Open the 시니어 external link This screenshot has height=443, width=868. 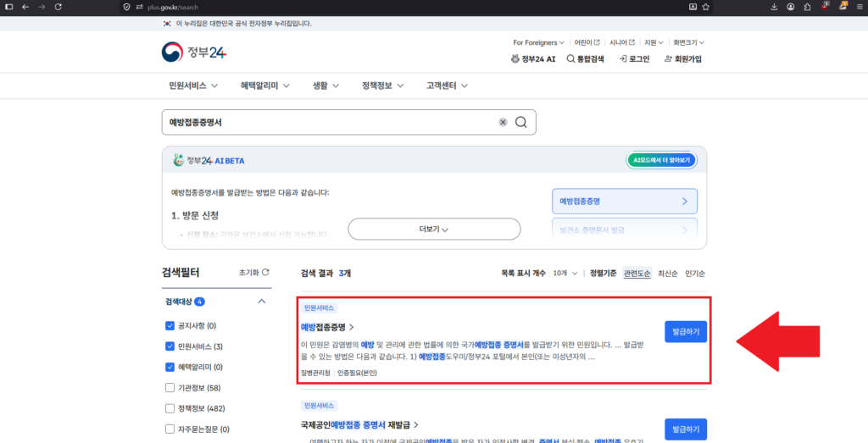(x=622, y=42)
